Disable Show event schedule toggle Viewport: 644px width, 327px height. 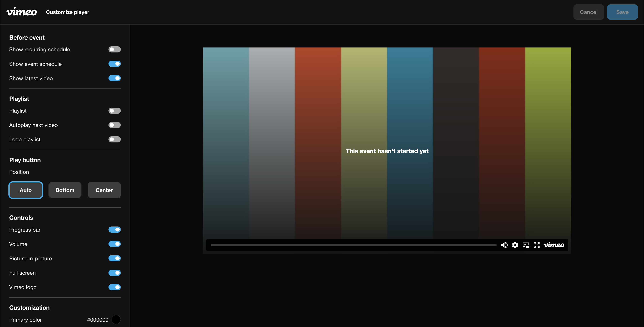[x=114, y=64]
